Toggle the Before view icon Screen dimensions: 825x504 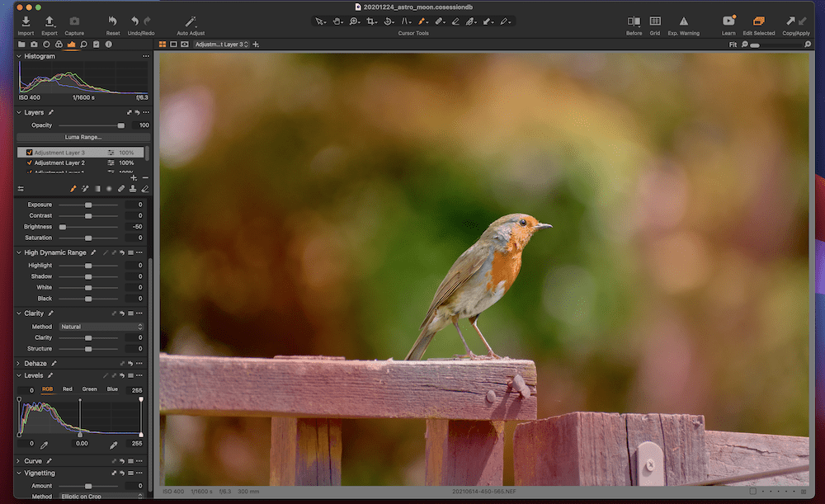pyautogui.click(x=634, y=21)
